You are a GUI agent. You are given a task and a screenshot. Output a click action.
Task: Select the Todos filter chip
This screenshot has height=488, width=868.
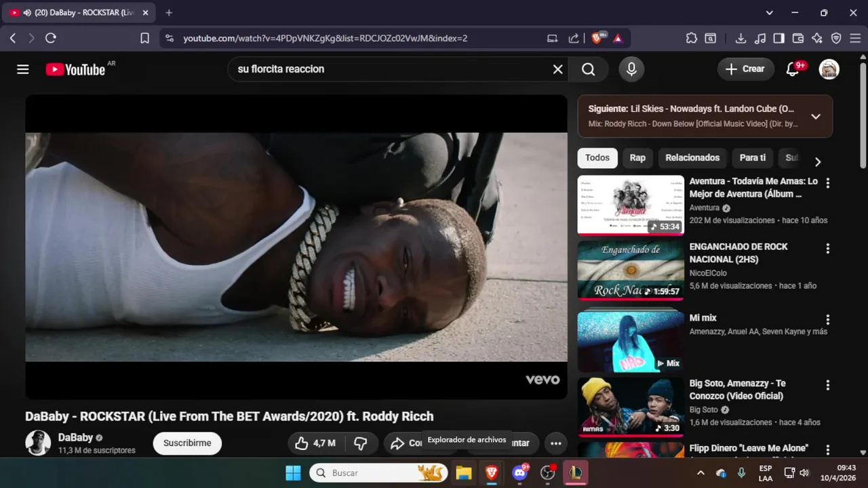coord(597,158)
